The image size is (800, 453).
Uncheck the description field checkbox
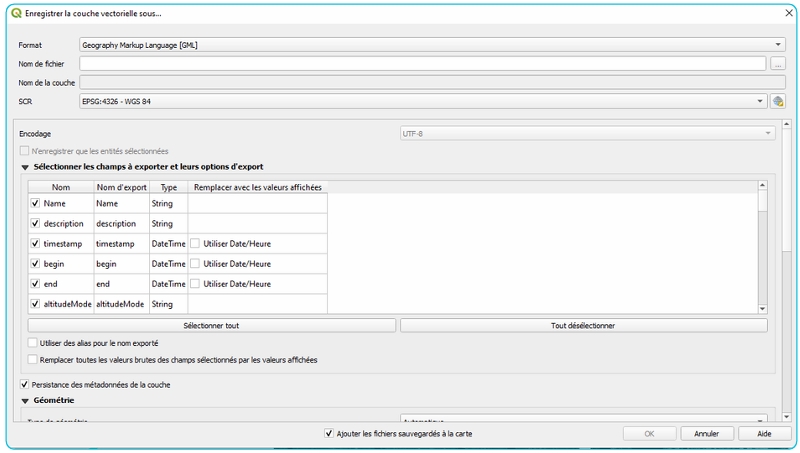35,223
